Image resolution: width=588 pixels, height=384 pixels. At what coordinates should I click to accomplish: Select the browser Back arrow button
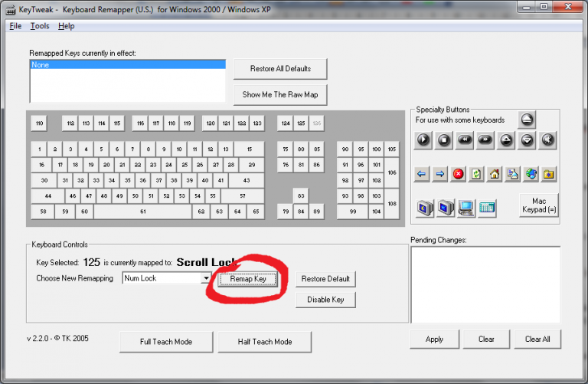click(x=421, y=174)
